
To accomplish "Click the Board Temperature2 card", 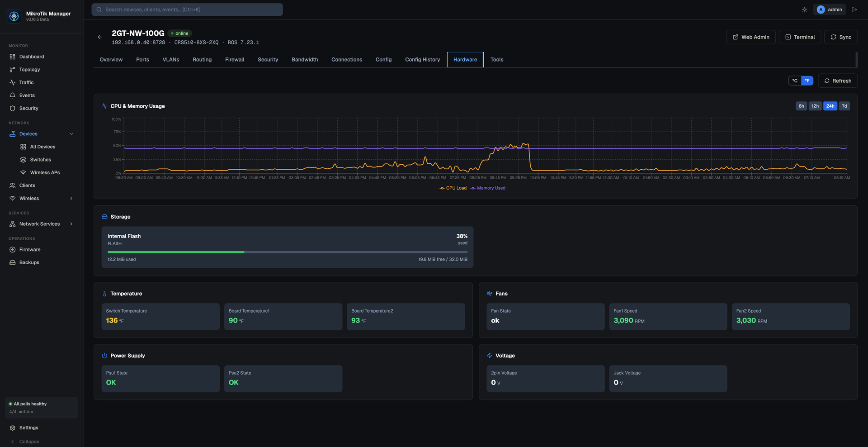I will pyautogui.click(x=406, y=317).
